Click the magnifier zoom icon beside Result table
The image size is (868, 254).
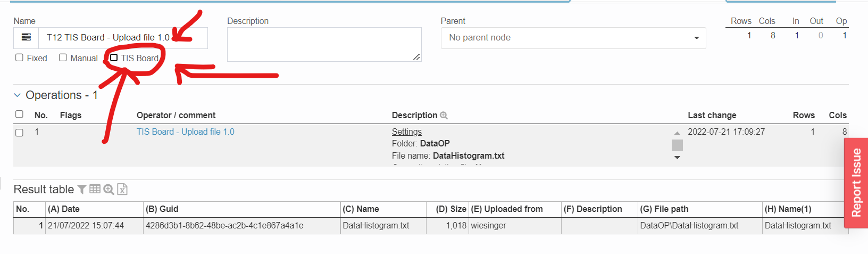[108, 189]
